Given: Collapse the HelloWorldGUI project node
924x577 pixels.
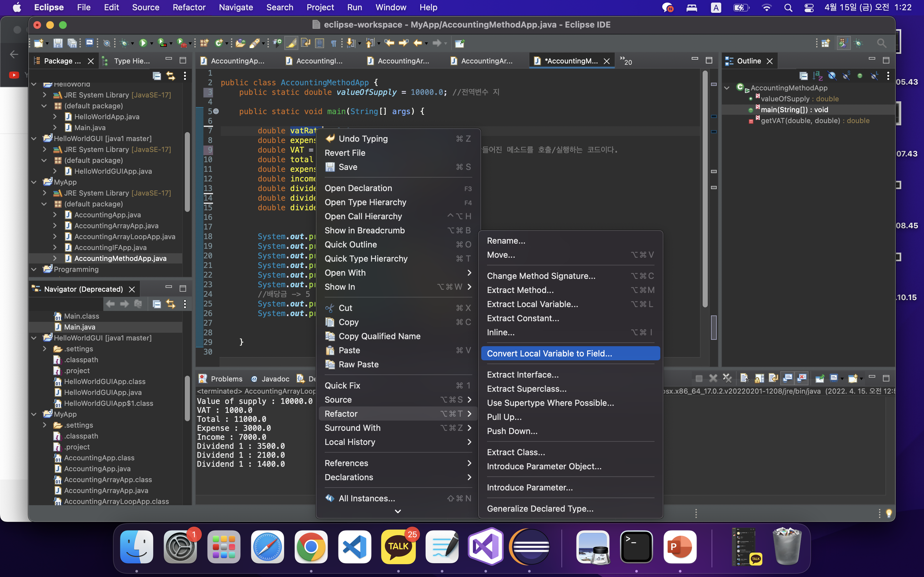Looking at the screenshot, I should (34, 138).
